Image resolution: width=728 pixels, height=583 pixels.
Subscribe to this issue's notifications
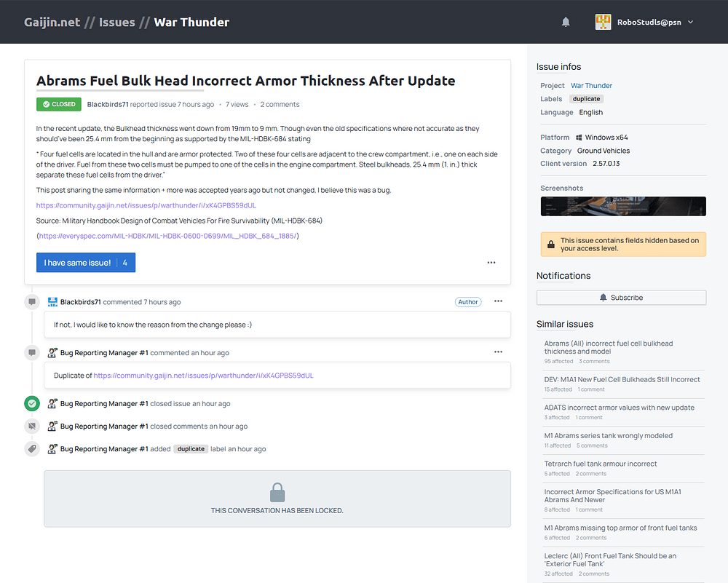621,298
